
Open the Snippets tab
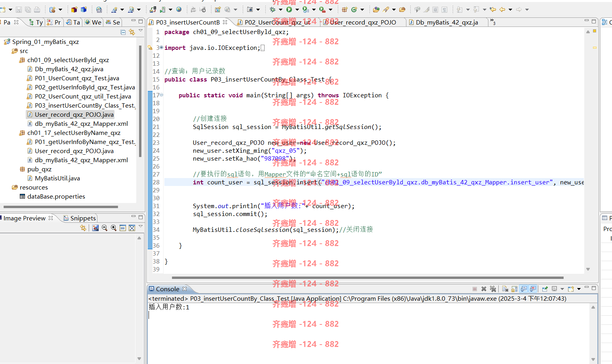click(x=80, y=218)
